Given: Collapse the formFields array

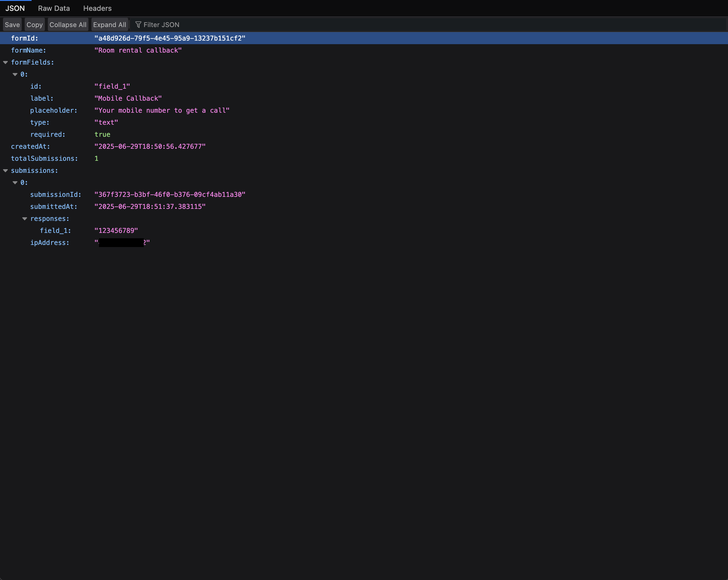Looking at the screenshot, I should 5,63.
